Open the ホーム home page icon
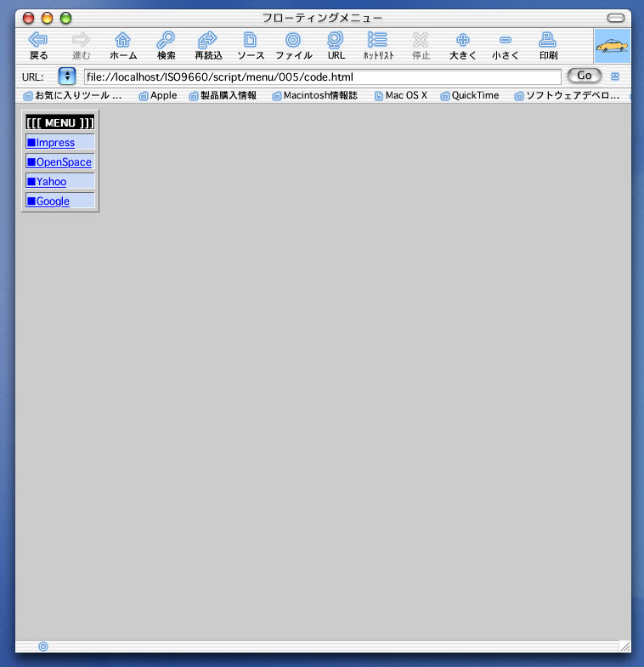This screenshot has width=644, height=667. coord(123,40)
